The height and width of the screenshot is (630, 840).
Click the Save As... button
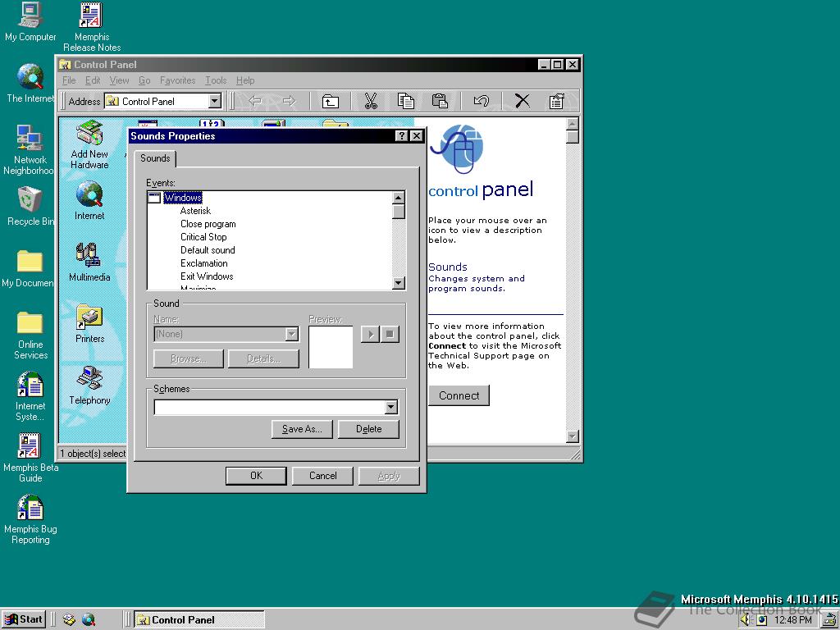pyautogui.click(x=302, y=429)
